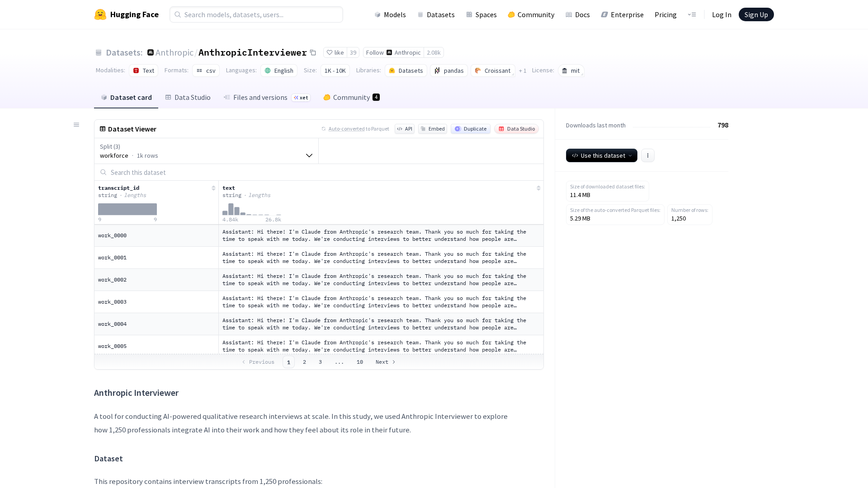
Task: Go to Next page of rows
Action: (385, 362)
